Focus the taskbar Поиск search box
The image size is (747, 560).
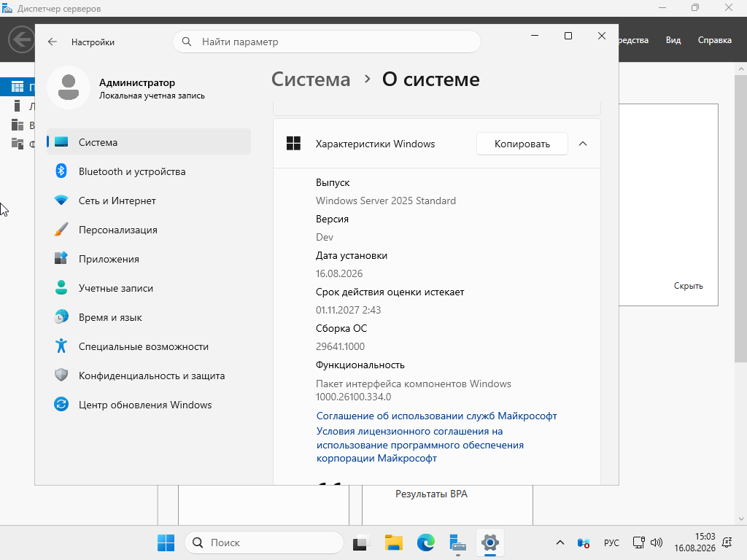point(264,542)
